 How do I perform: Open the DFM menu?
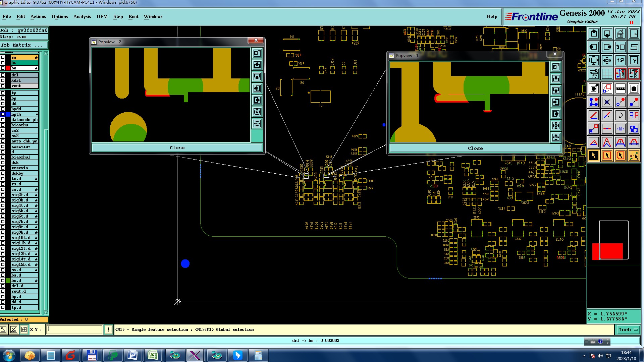click(x=102, y=16)
